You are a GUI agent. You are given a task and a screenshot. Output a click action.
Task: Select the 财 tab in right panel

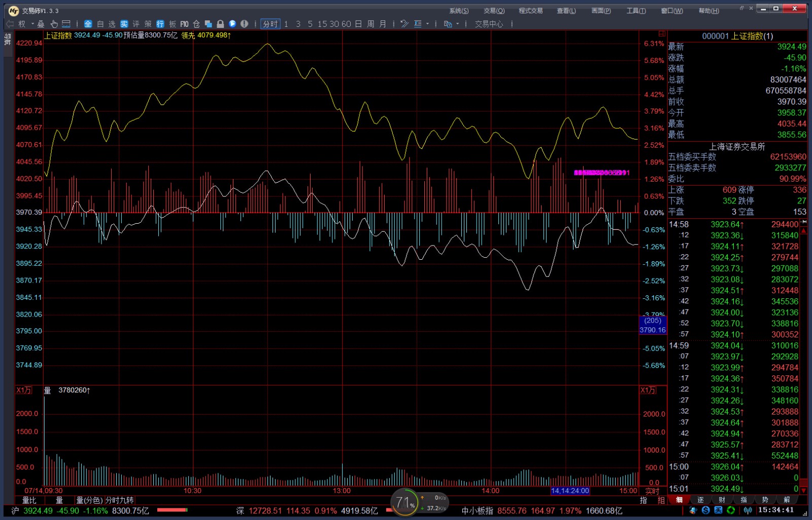[x=722, y=500]
